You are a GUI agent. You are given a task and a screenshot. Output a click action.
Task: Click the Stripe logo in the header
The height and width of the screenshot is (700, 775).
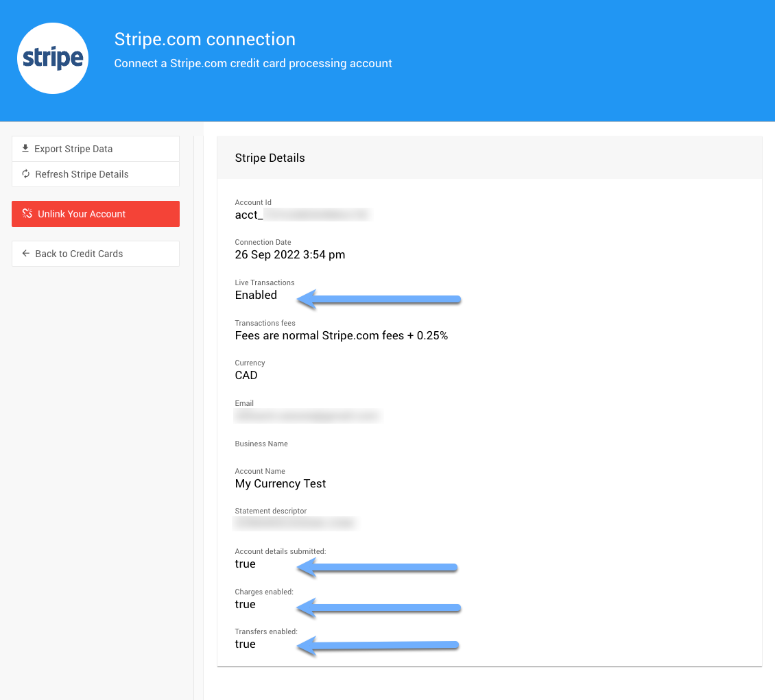pyautogui.click(x=53, y=58)
